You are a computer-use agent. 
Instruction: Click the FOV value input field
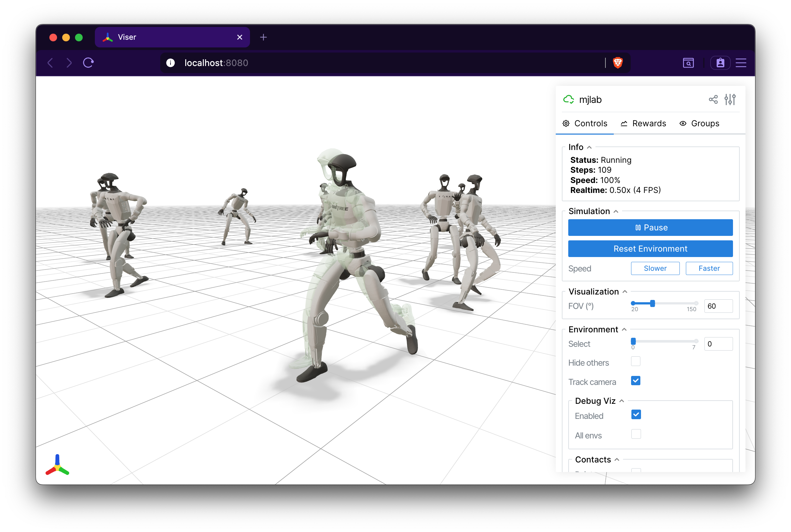[x=718, y=306]
